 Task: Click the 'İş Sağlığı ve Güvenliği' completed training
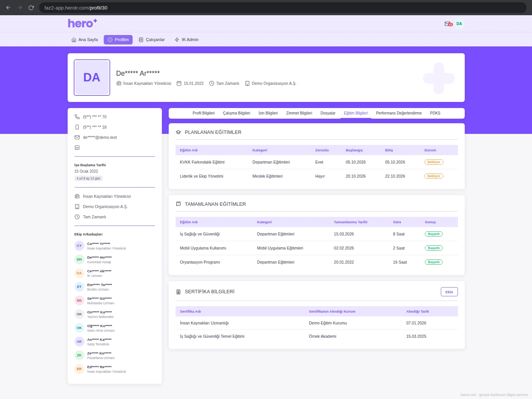pos(200,234)
